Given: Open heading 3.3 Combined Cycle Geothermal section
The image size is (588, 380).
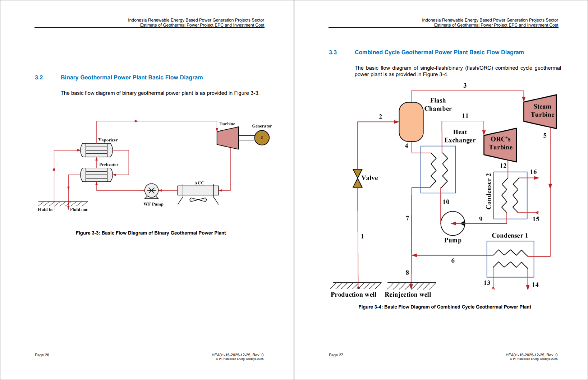Looking at the screenshot, I should coord(439,52).
